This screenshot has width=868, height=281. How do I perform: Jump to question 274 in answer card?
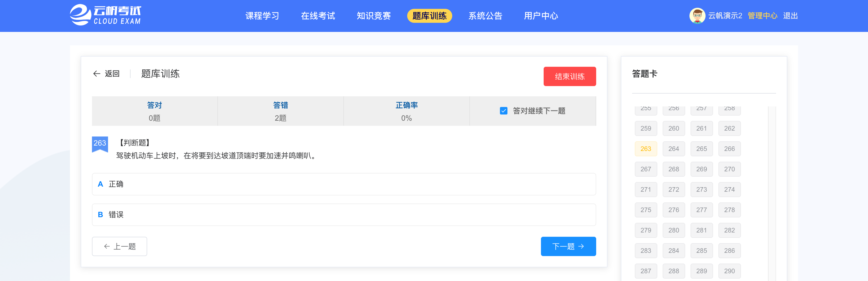[729, 190]
